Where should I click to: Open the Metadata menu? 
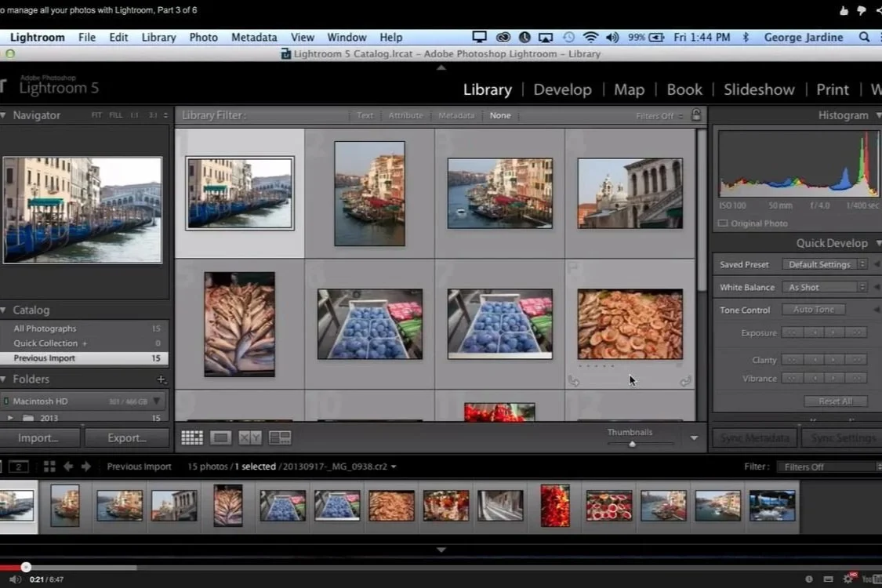point(254,37)
